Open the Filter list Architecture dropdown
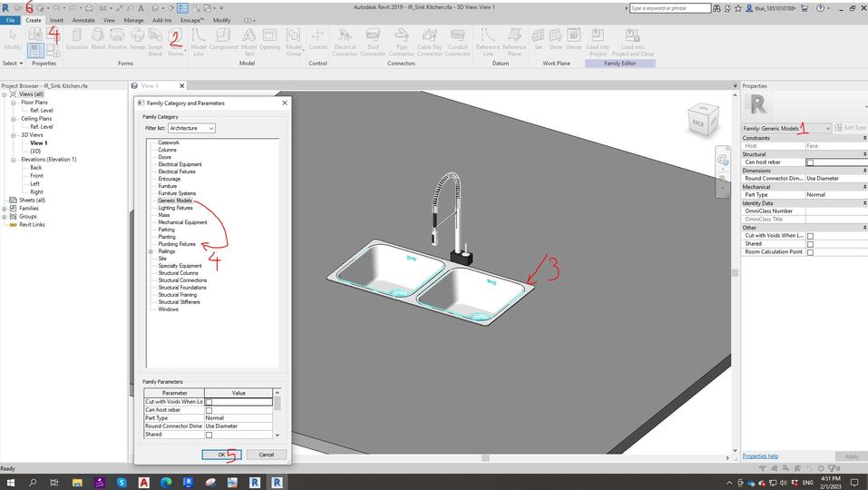868x490 pixels. tap(191, 129)
